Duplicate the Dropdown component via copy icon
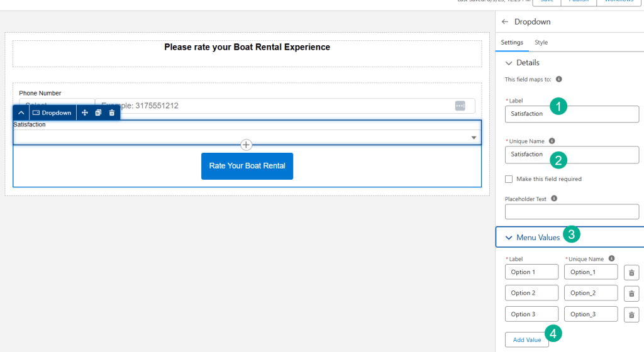 (98, 113)
